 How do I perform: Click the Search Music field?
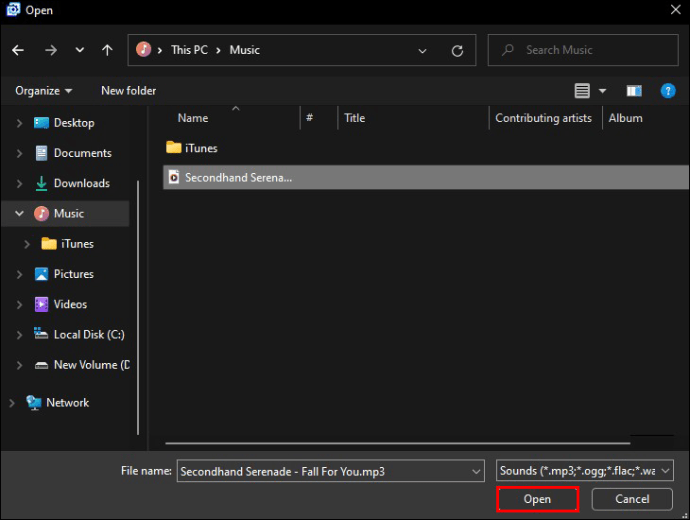point(583,50)
